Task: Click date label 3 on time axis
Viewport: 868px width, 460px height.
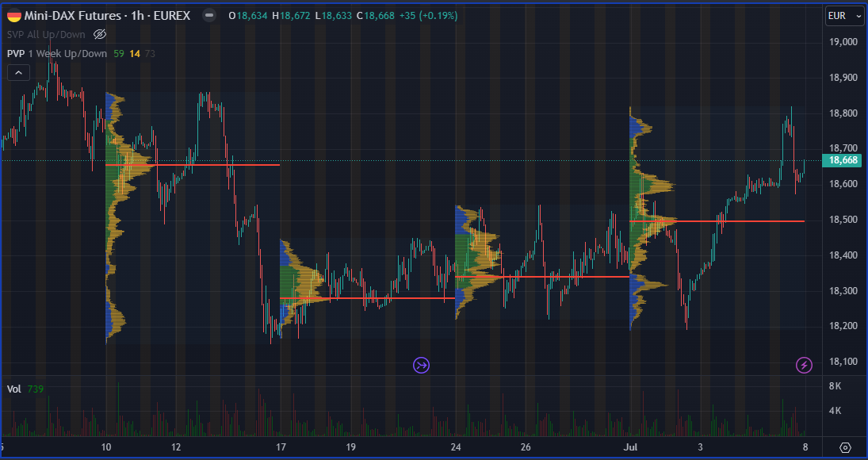Action: (701, 447)
